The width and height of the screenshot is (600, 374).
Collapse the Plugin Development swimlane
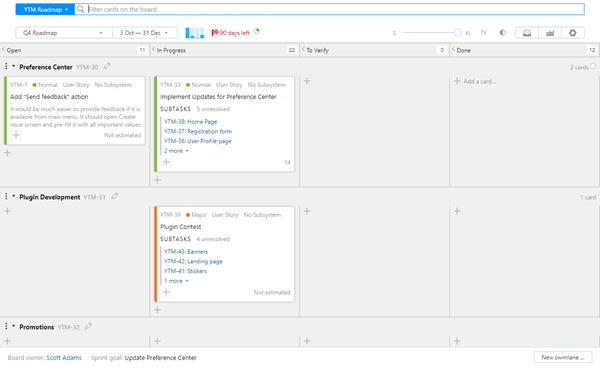click(x=13, y=196)
